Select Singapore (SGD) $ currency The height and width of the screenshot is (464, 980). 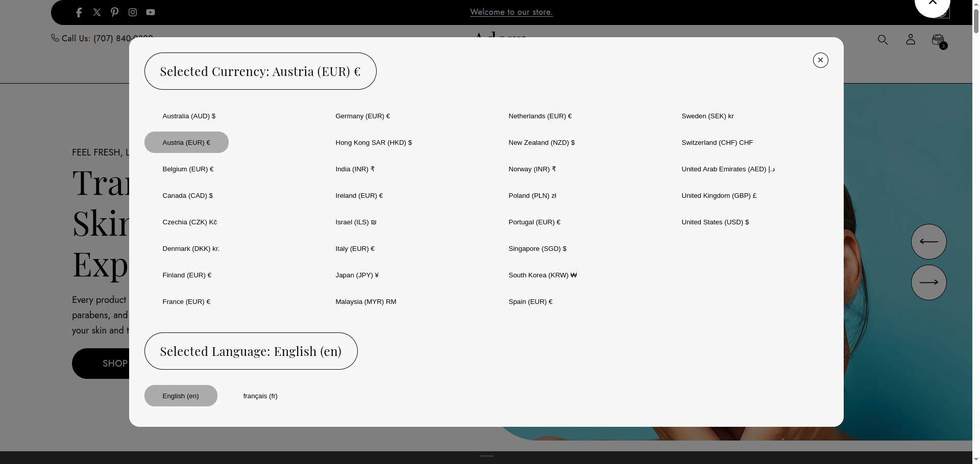click(537, 249)
